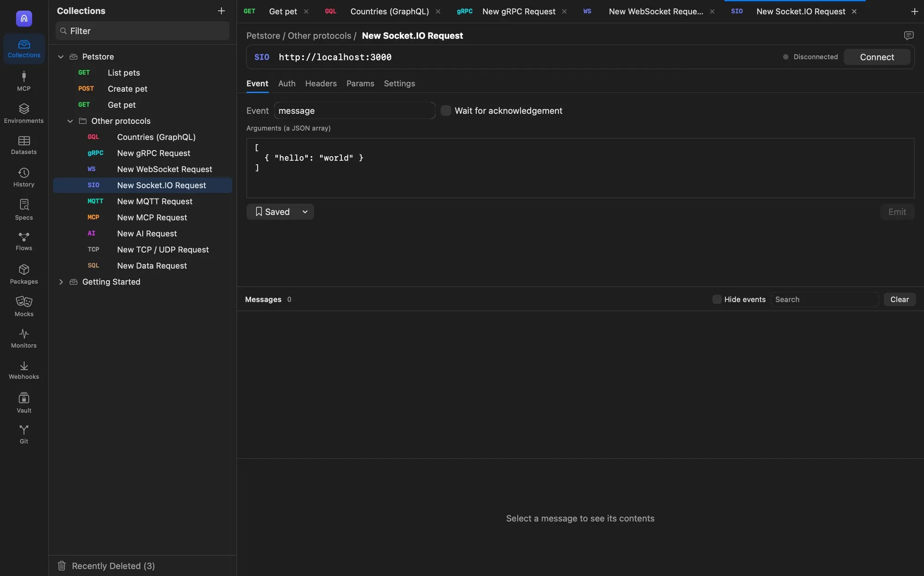This screenshot has height=576, width=924.
Task: Click Other protocols in the breadcrumb
Action: click(x=319, y=36)
